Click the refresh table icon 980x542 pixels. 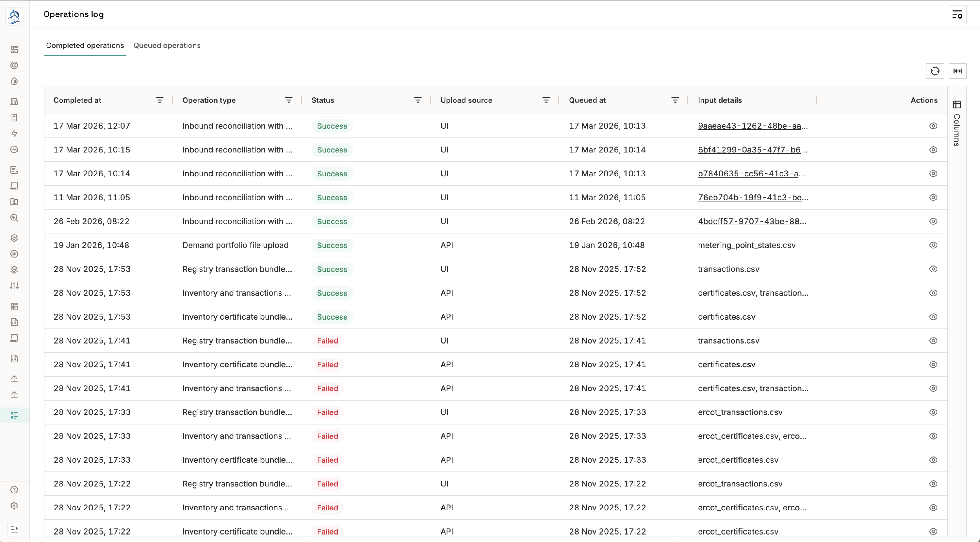point(935,71)
